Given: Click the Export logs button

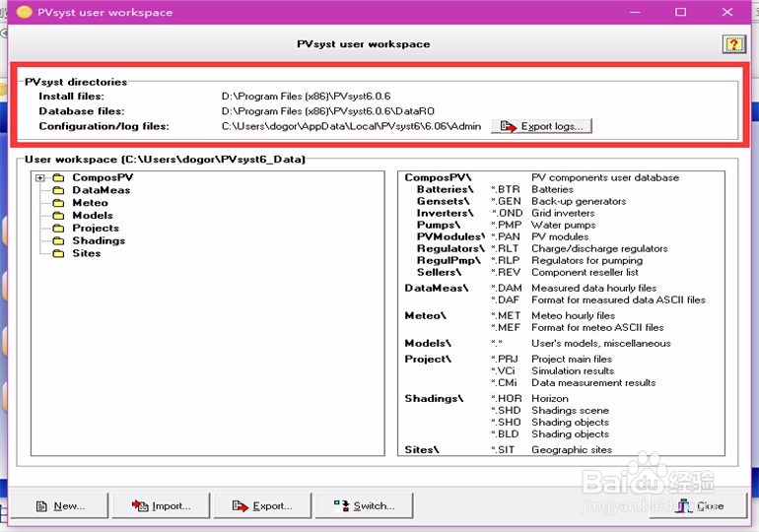Looking at the screenshot, I should pos(541,126).
